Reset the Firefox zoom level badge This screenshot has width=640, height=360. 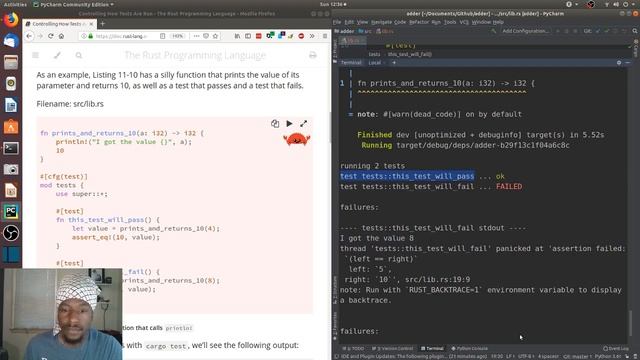[x=178, y=36]
